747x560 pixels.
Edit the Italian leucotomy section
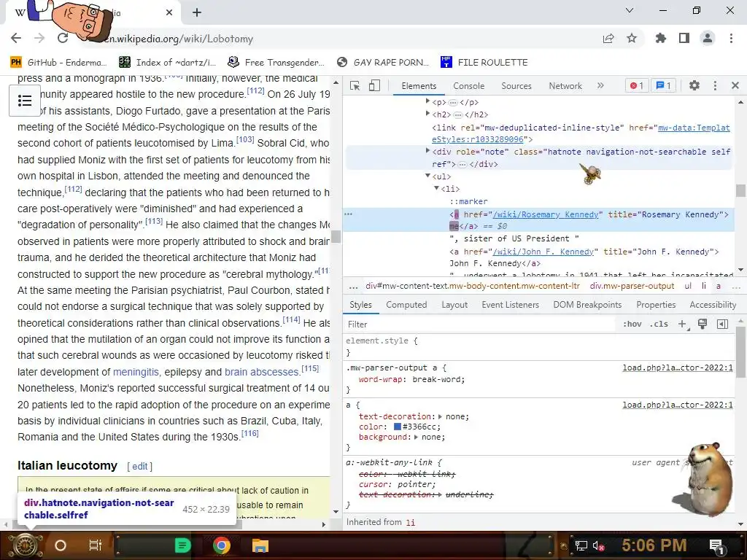click(139, 467)
